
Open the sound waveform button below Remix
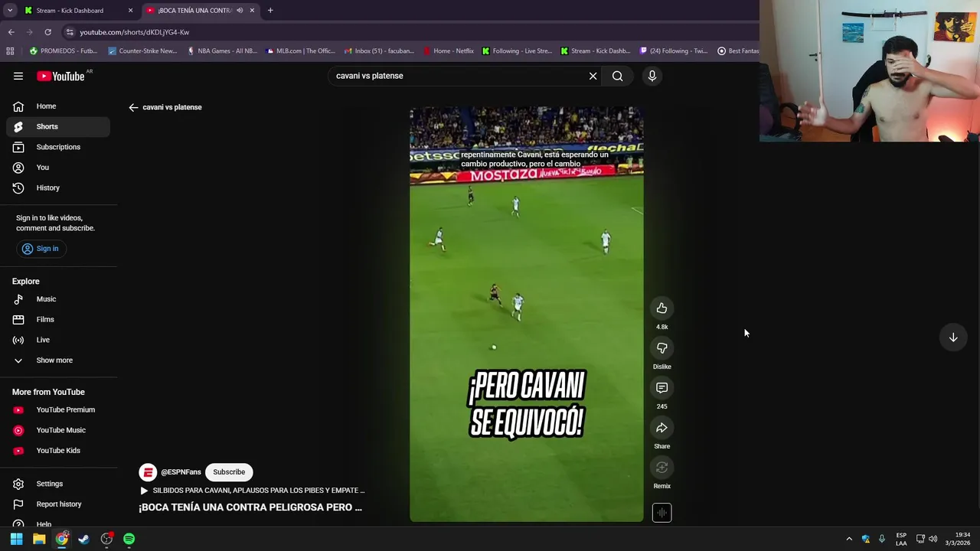[x=661, y=513]
